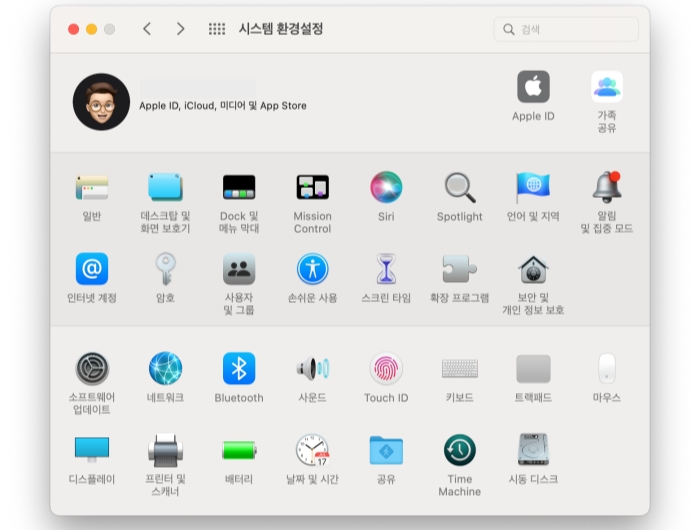Open 스크린 타임 hourglass icon
Viewport: 700px width, 530px height.
pos(386,268)
